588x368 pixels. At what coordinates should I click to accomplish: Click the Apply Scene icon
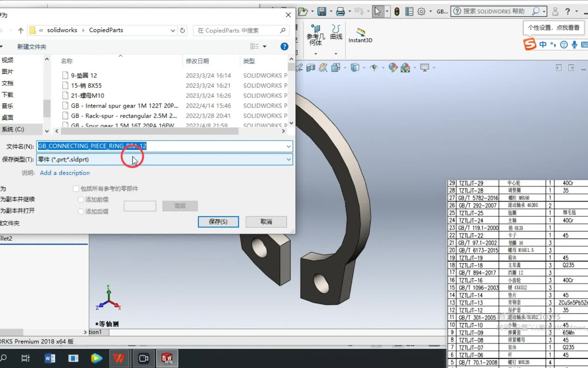point(405,68)
